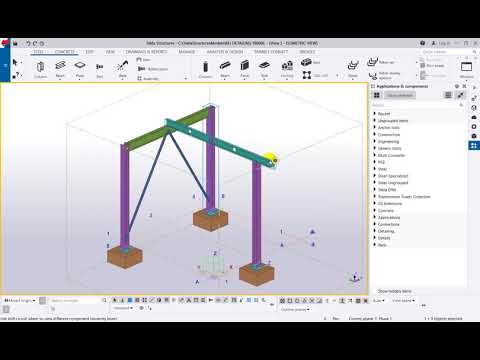Click the Anchor rods item
480x360 pixels.
(x=389, y=128)
